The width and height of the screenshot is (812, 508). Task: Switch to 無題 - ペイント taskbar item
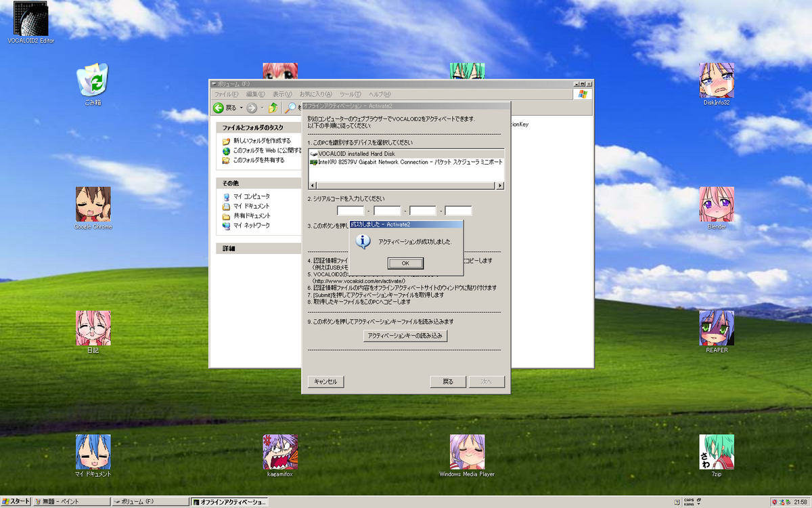point(72,501)
